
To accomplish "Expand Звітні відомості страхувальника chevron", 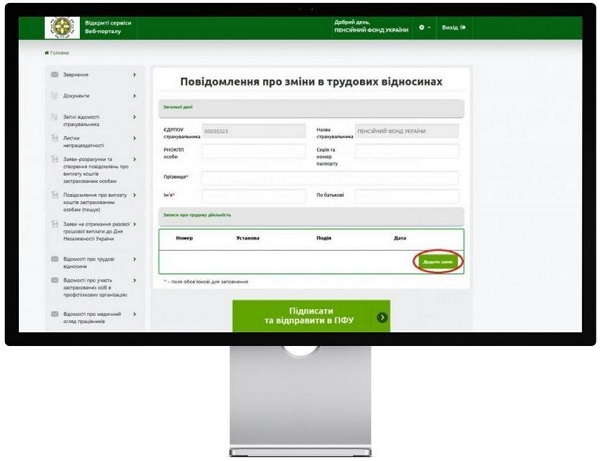I will click(134, 117).
